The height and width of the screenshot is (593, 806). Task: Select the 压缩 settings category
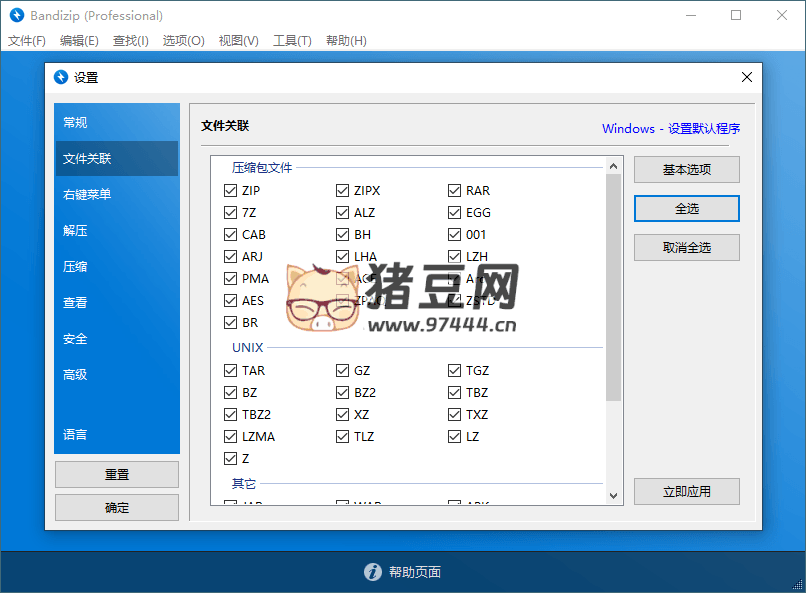click(x=75, y=266)
